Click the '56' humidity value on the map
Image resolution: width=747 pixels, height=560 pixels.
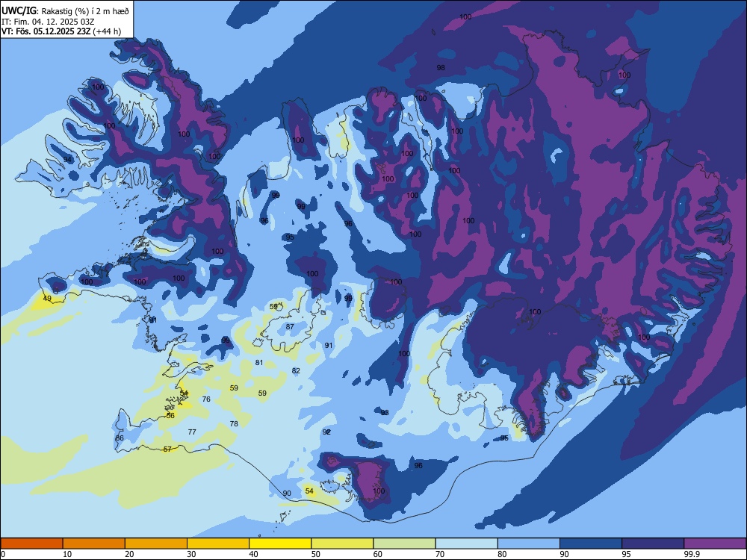click(170, 416)
